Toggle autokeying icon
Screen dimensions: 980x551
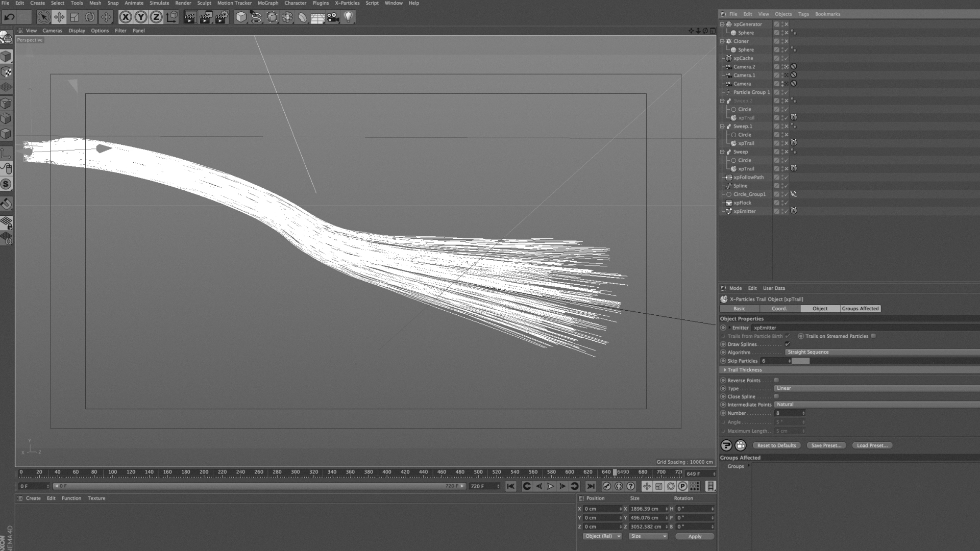click(619, 486)
